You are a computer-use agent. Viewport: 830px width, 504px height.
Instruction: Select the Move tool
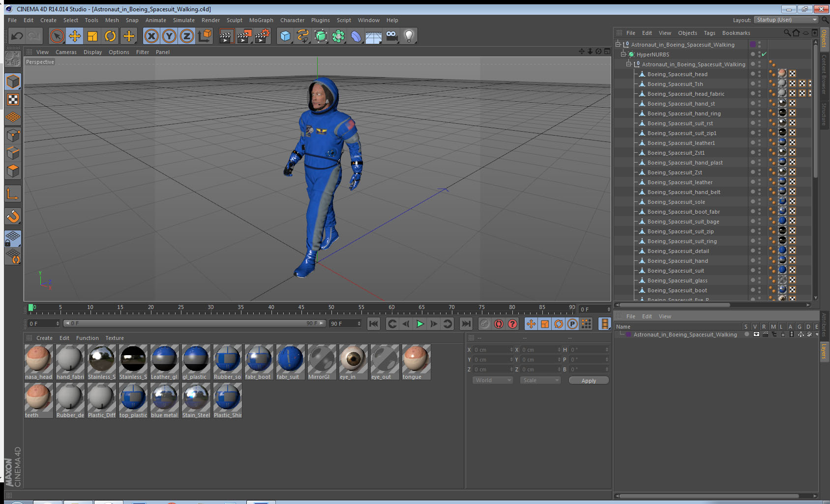[x=75, y=36]
